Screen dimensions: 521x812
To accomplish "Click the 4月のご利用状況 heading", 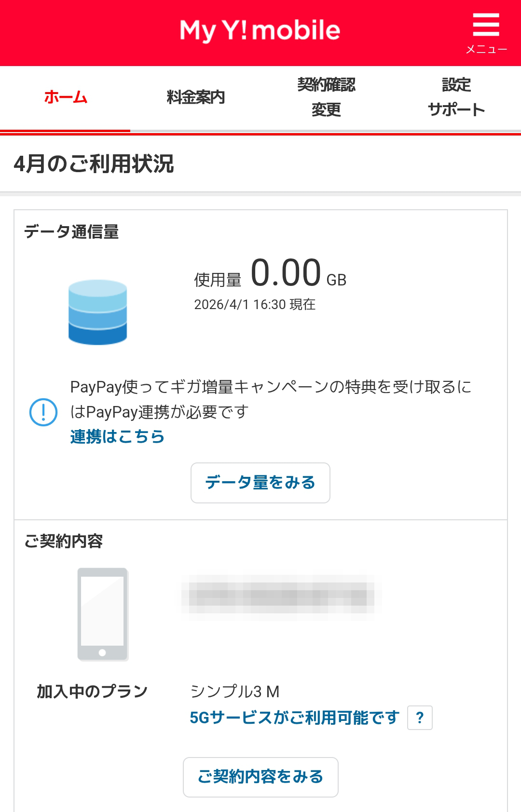I will (x=94, y=164).
